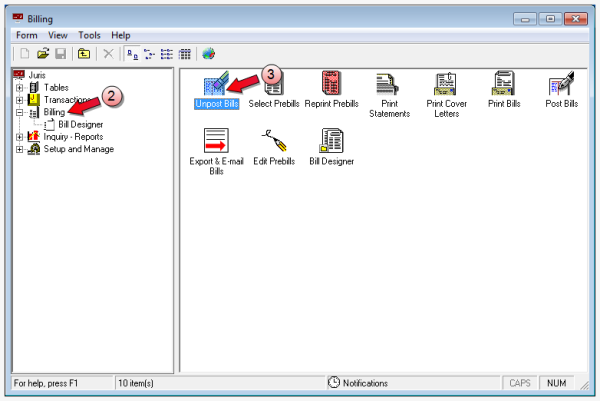The width and height of the screenshot is (600, 401).
Task: Select the Juris root tree item
Action: tap(37, 75)
